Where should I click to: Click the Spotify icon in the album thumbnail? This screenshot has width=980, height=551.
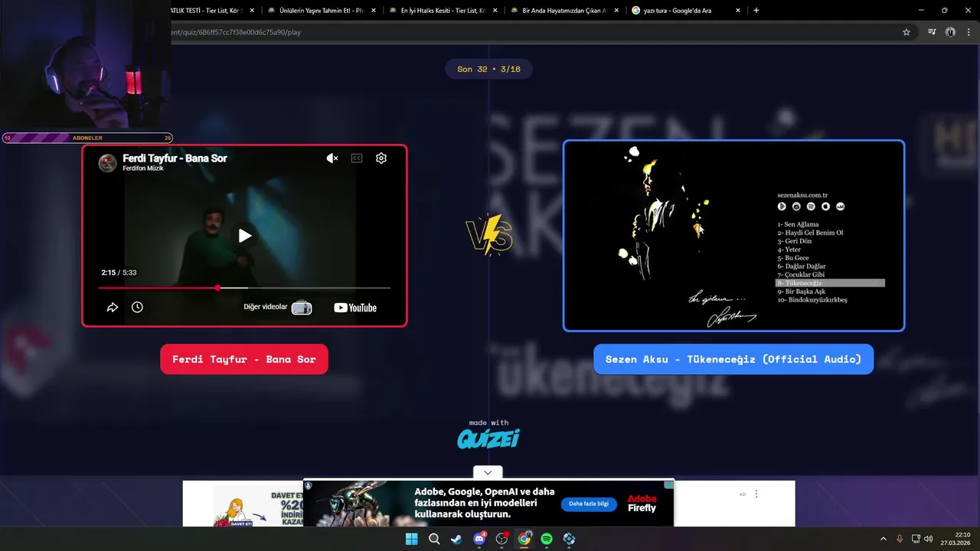[811, 207]
